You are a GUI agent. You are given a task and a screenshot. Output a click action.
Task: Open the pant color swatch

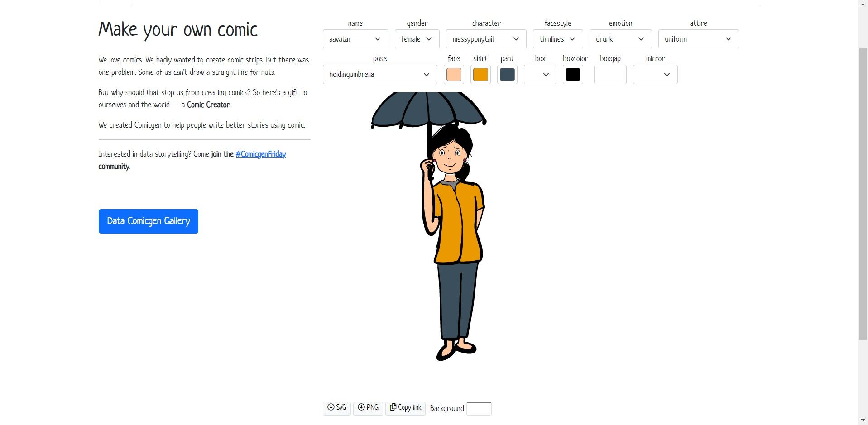pos(507,75)
